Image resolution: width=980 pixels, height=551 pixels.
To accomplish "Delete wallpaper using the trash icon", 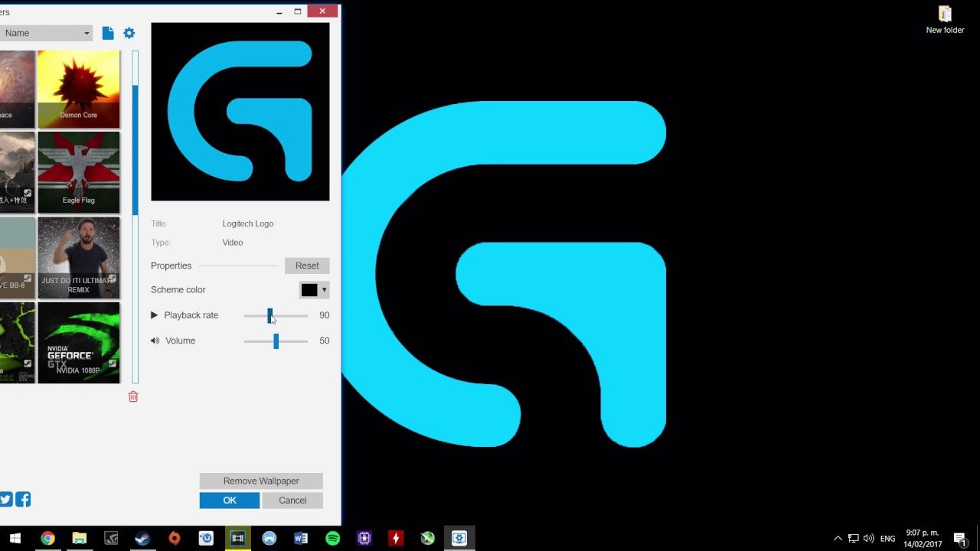I will coord(133,396).
